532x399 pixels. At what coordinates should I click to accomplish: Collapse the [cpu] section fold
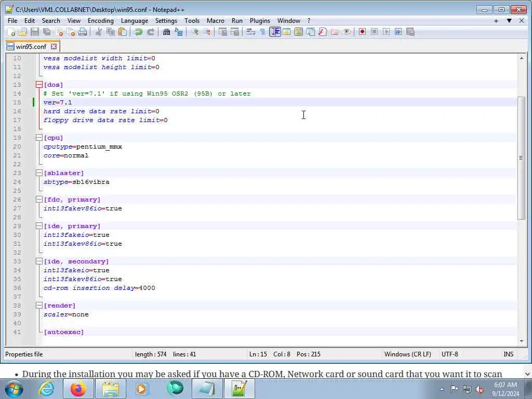[x=39, y=138]
